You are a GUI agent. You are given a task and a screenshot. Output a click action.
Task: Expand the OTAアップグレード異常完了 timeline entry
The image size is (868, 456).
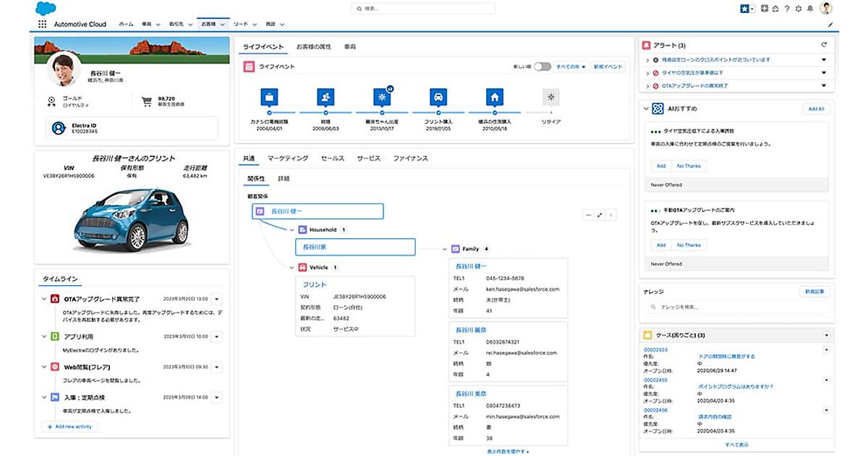pos(45,299)
